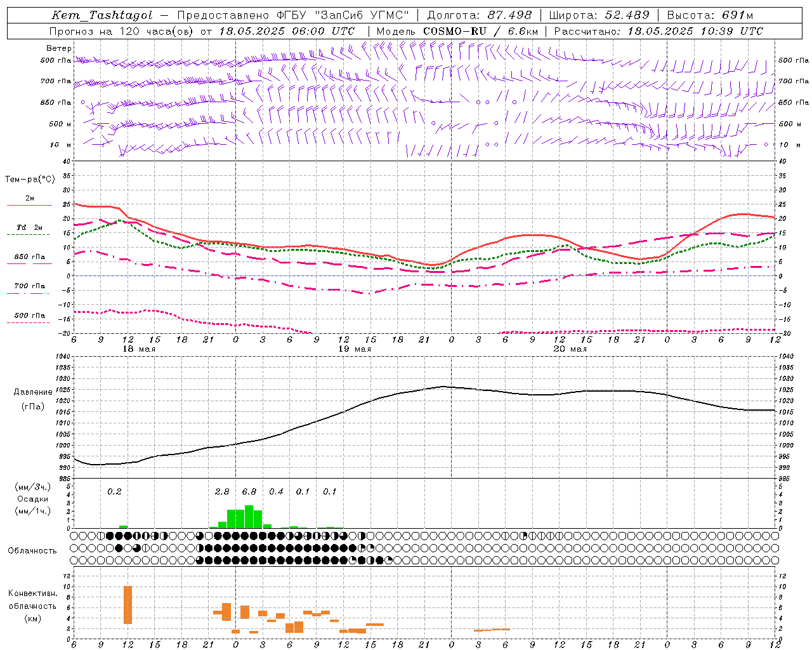Image resolution: width=812 pixels, height=650 pixels.
Task: Click the 'Высота: 691м' elevation text
Action: (x=710, y=15)
